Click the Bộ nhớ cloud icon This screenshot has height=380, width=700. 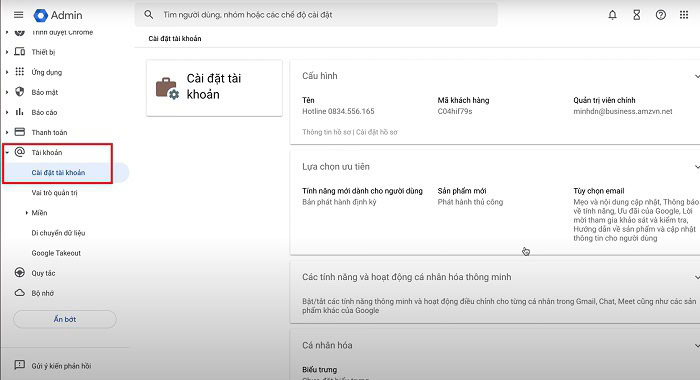click(20, 293)
